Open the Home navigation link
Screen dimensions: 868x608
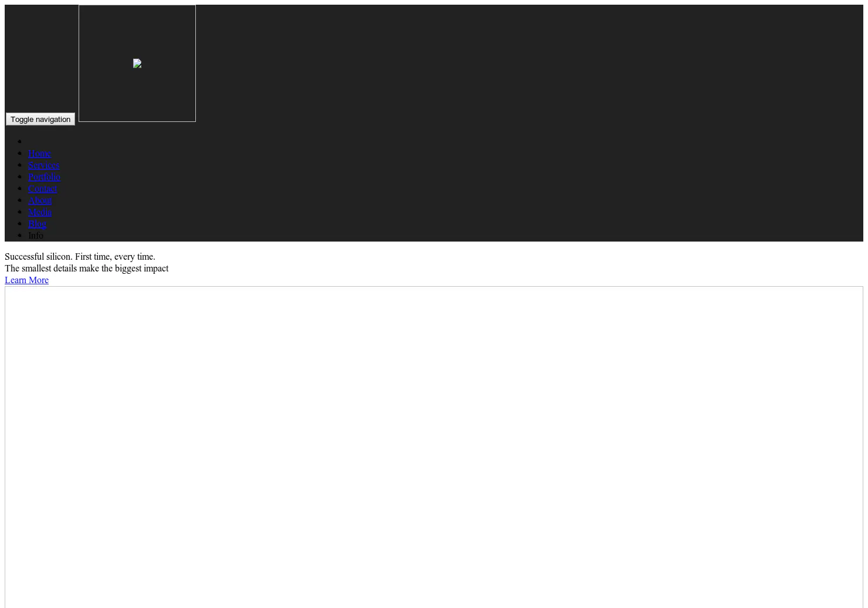click(39, 153)
